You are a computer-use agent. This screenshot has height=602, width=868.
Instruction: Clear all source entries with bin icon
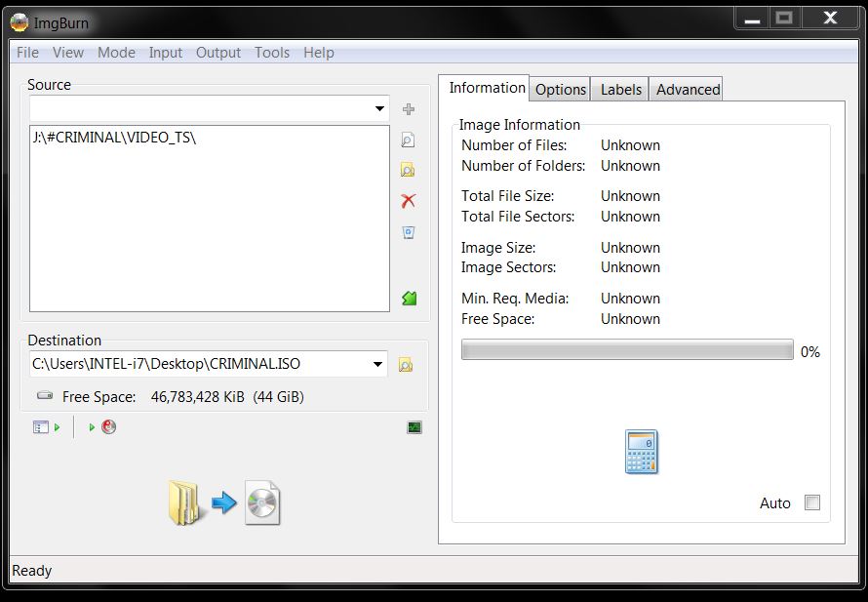click(409, 232)
